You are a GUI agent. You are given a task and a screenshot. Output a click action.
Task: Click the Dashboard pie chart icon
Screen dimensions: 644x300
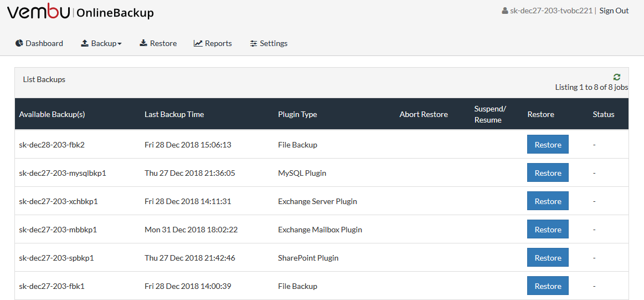(x=19, y=43)
